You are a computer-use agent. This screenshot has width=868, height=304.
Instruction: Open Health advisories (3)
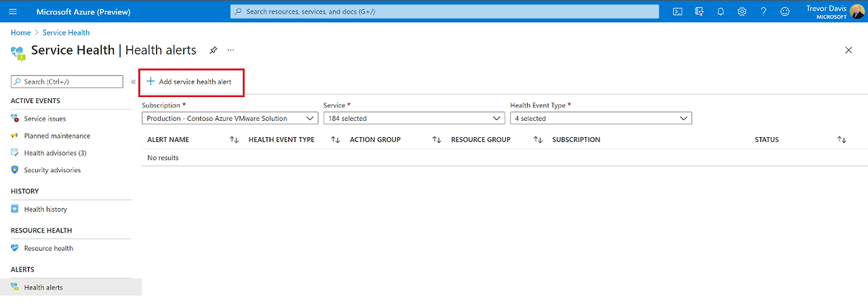tap(55, 153)
